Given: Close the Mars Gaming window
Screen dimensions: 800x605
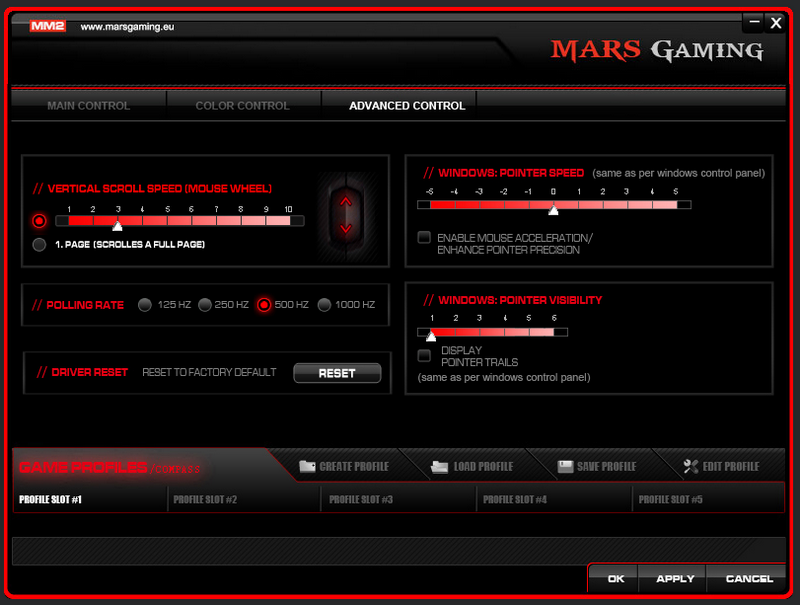Looking at the screenshot, I should tap(776, 23).
